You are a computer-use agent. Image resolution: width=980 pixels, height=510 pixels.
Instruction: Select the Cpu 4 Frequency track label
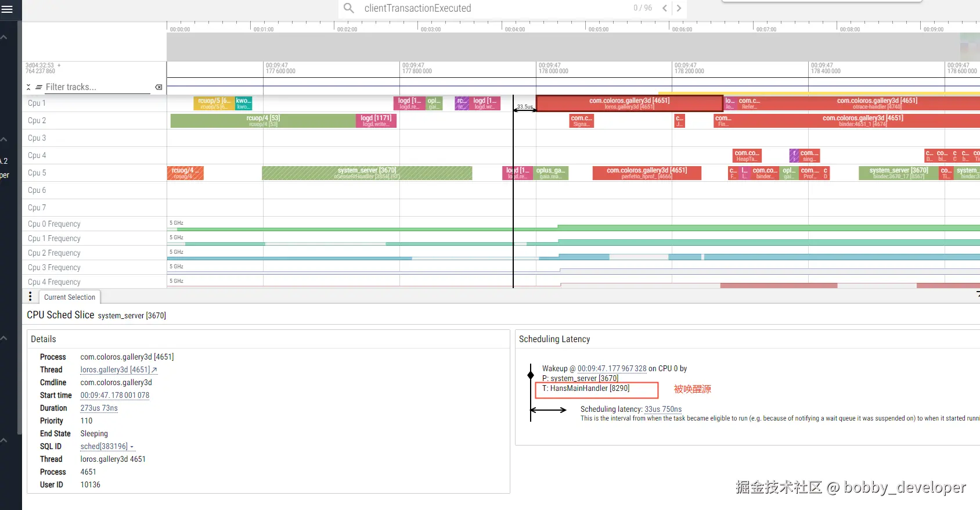coord(54,282)
